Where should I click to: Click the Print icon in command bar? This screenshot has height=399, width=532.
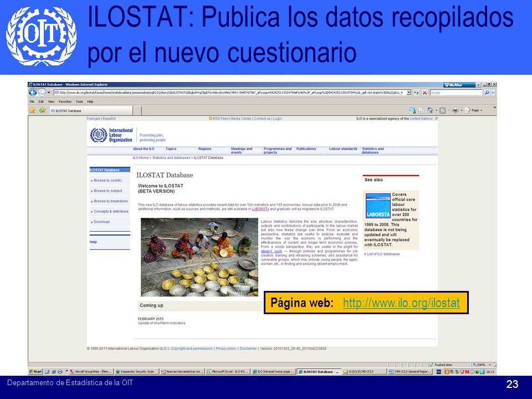click(x=456, y=110)
